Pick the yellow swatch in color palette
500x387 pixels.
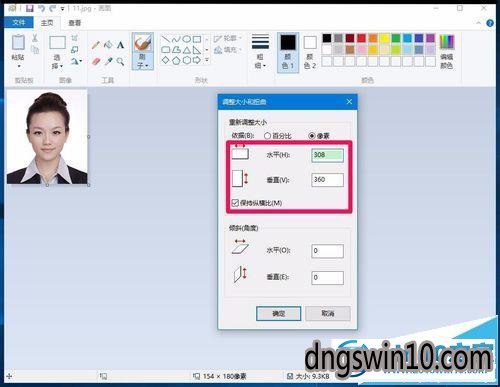point(384,38)
